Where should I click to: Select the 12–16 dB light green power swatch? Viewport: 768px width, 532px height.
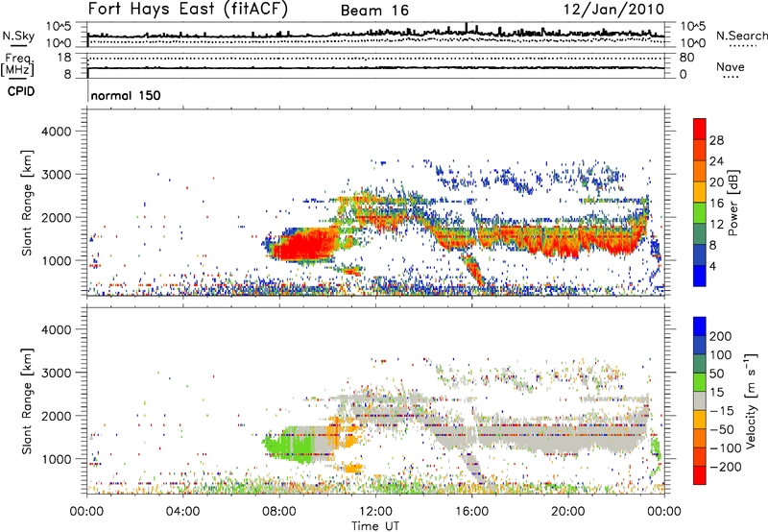coord(700,213)
